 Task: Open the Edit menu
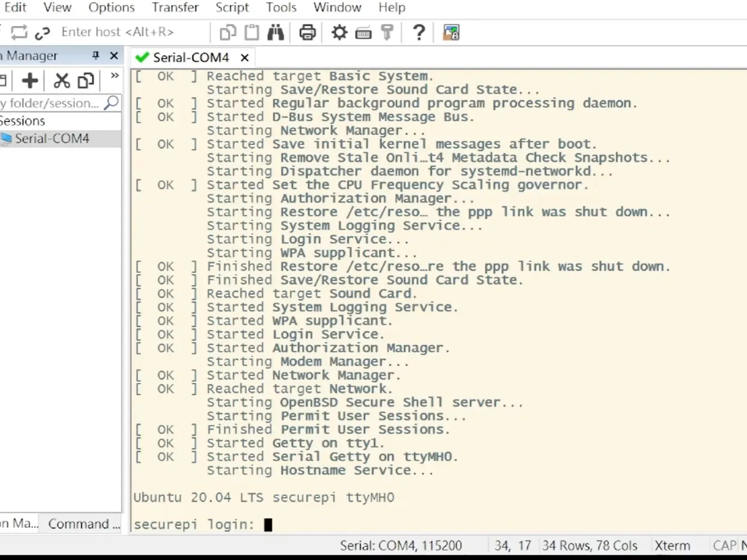(15, 8)
